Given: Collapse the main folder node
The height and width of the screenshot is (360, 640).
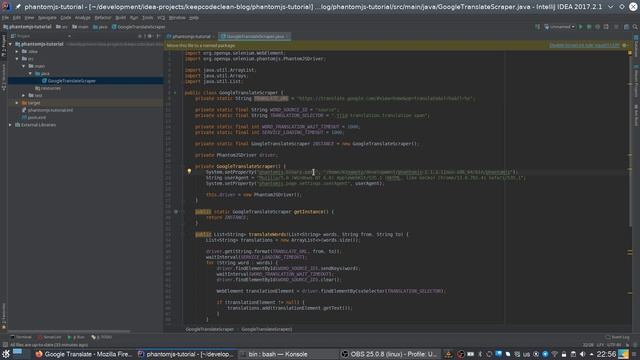Looking at the screenshot, I should pos(24,66).
